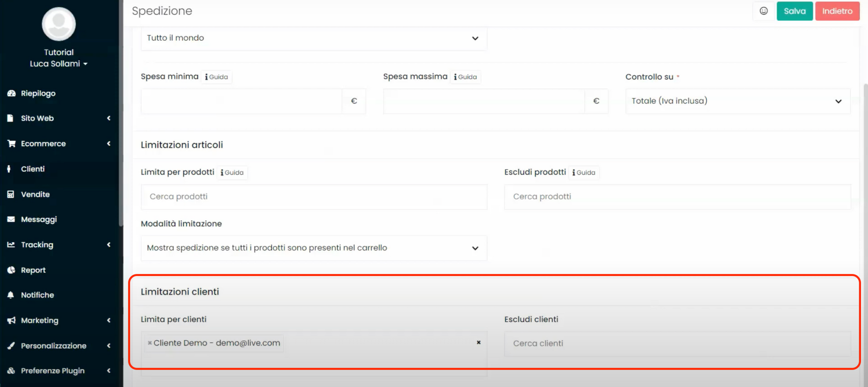Click the Salva button

point(794,11)
